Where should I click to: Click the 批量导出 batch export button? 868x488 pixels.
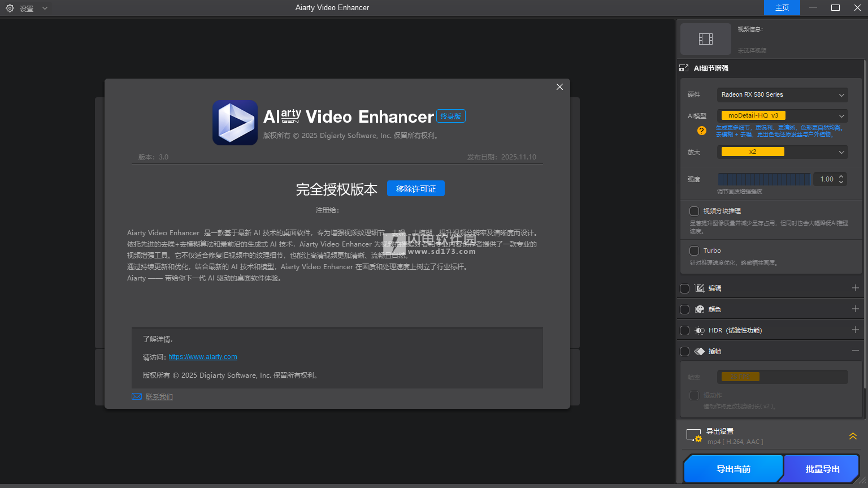coord(822,469)
